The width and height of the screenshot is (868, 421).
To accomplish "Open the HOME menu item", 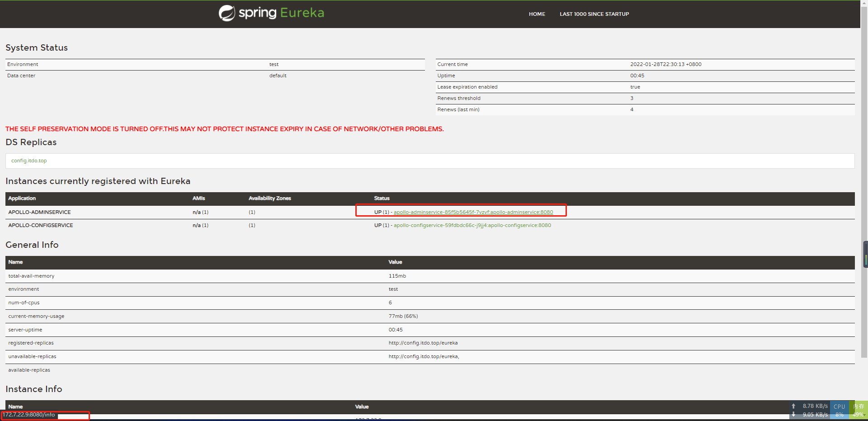I will [537, 14].
